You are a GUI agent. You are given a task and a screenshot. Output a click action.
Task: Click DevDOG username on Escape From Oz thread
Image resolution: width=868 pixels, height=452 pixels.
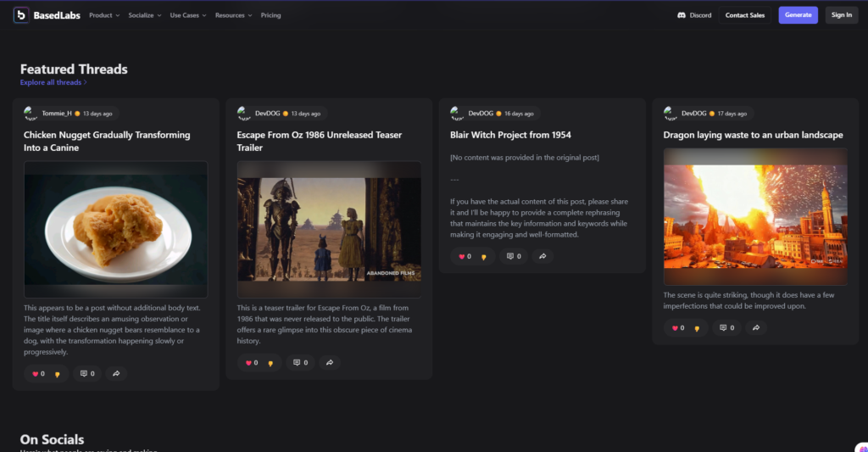267,114
